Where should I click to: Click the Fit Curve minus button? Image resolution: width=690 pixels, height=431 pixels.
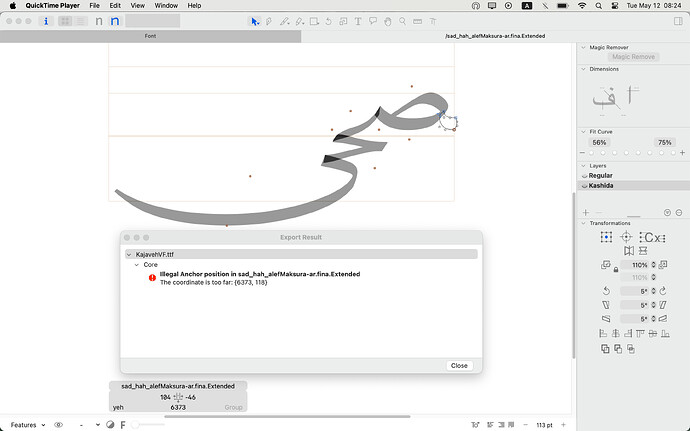[583, 153]
